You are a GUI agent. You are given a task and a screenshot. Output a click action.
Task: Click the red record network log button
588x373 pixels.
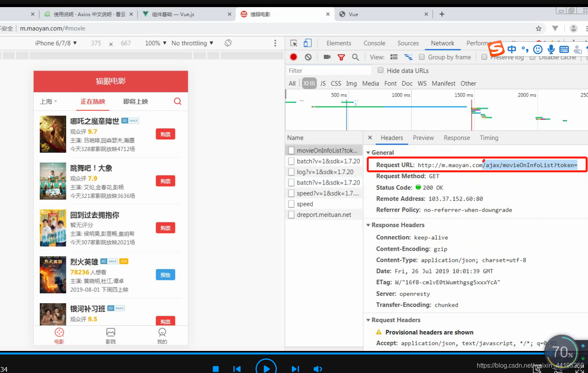293,57
